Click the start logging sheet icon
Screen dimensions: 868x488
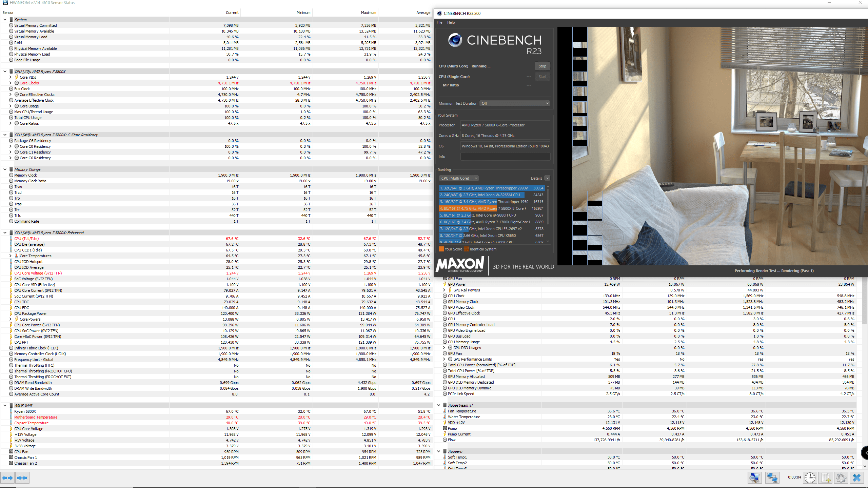826,478
